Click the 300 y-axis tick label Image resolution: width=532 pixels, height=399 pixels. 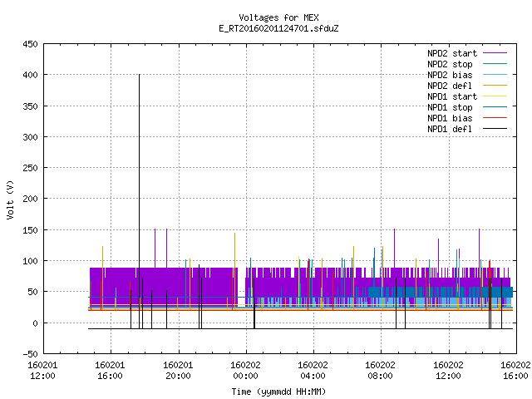pyautogui.click(x=30, y=137)
